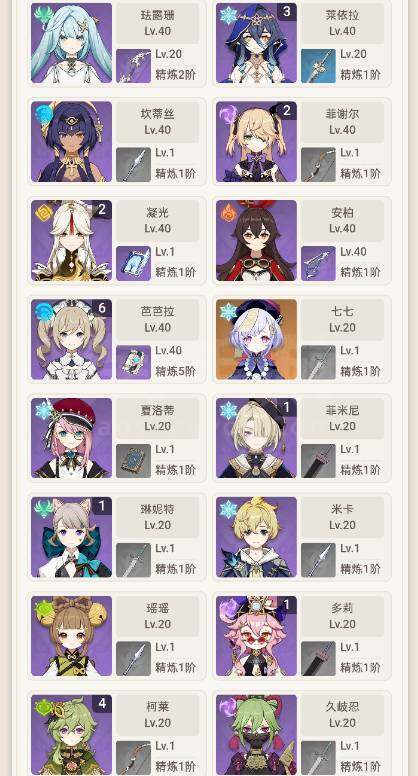Screen dimensions: 418x776
Task: Click Ningguang's catalyst weapon icon
Action: (134, 264)
